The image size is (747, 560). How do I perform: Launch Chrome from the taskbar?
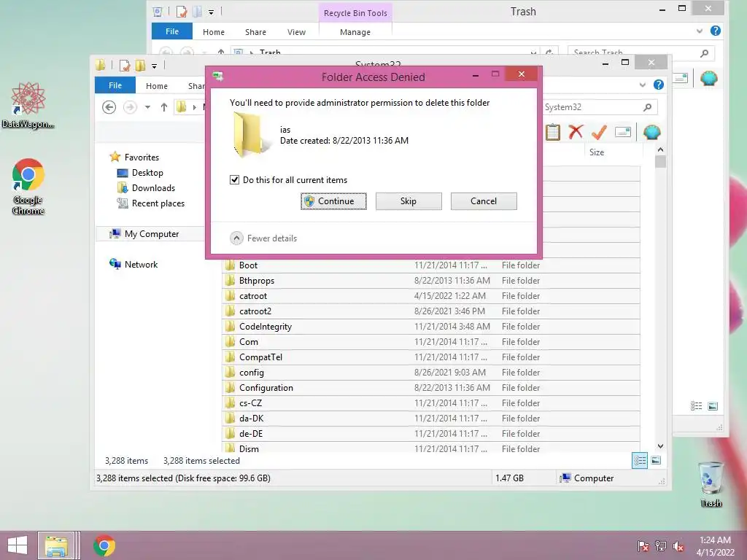(104, 545)
